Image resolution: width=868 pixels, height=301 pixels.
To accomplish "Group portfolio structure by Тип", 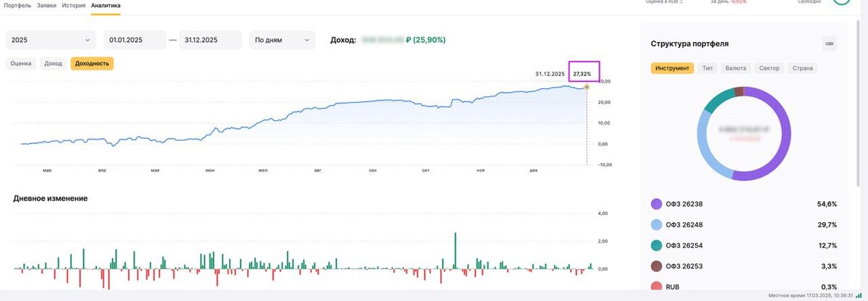I will coord(707,68).
